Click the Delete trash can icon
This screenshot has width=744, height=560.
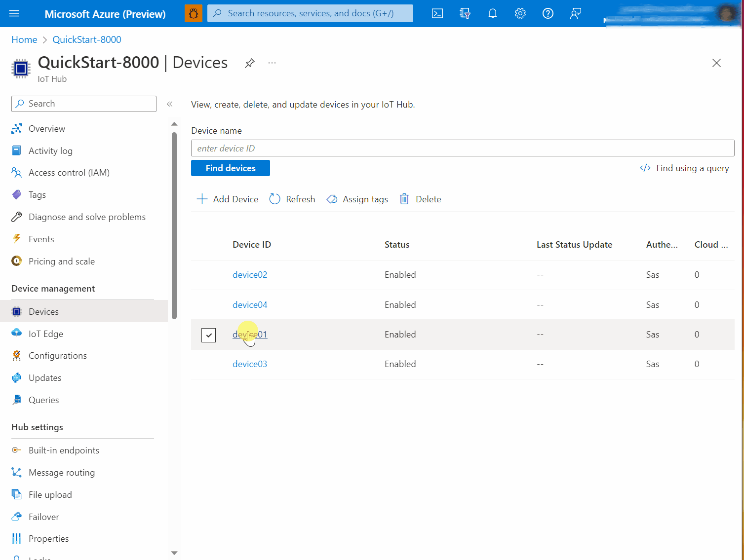(404, 199)
